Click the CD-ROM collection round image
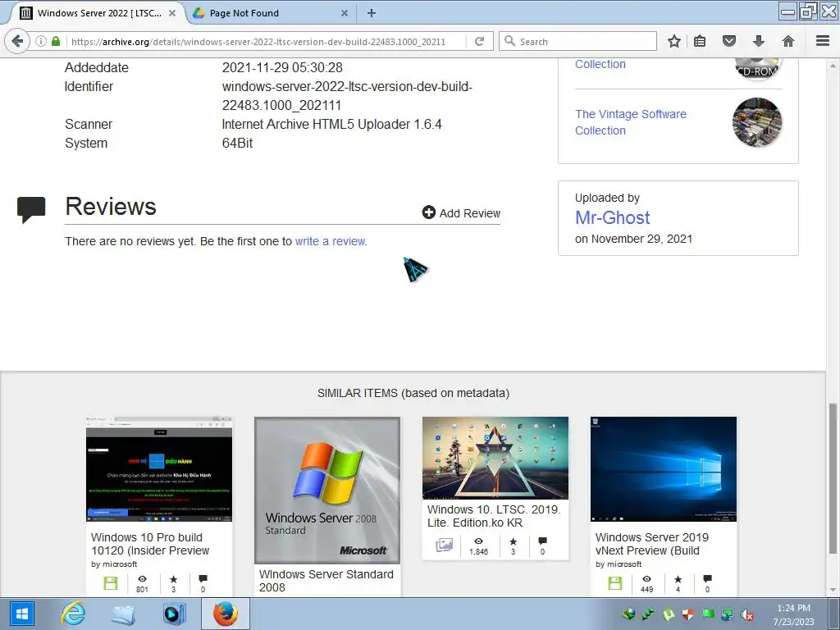This screenshot has height=630, width=840. [757, 68]
